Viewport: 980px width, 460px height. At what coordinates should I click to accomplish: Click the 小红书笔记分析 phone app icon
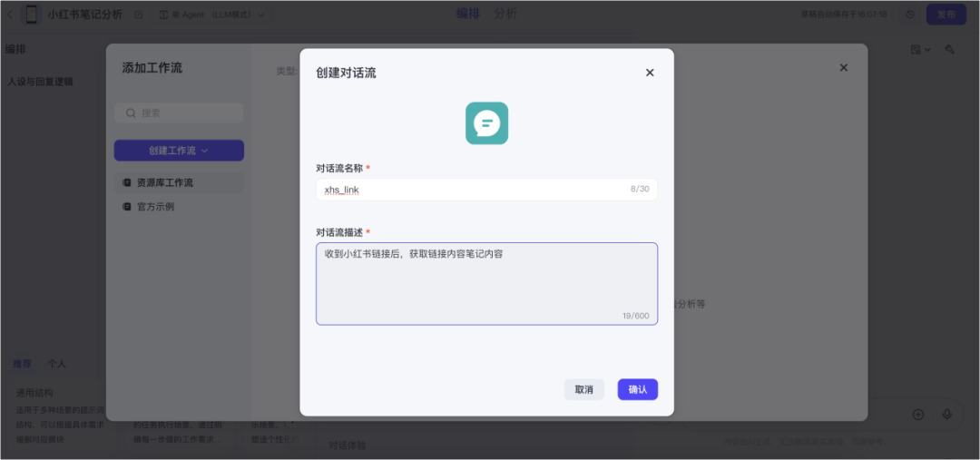coord(31,15)
